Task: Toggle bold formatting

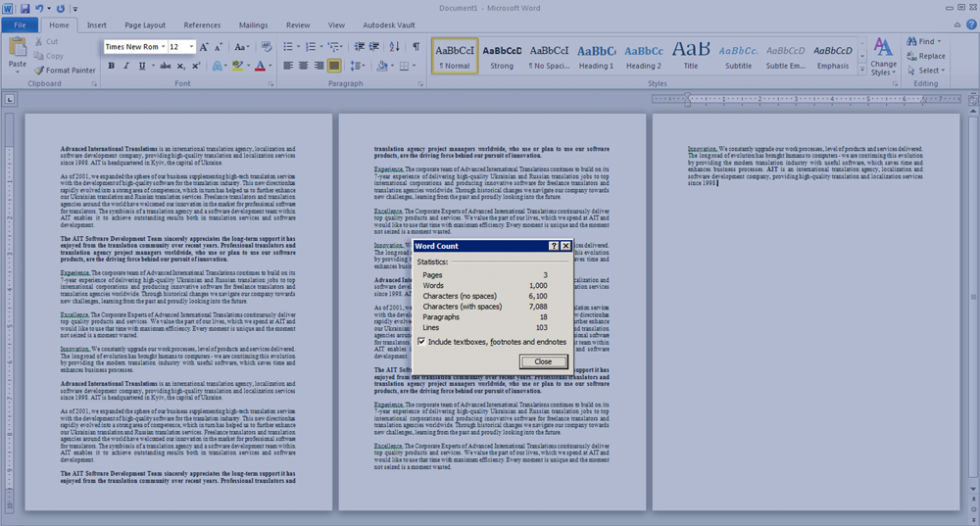Action: (x=112, y=66)
